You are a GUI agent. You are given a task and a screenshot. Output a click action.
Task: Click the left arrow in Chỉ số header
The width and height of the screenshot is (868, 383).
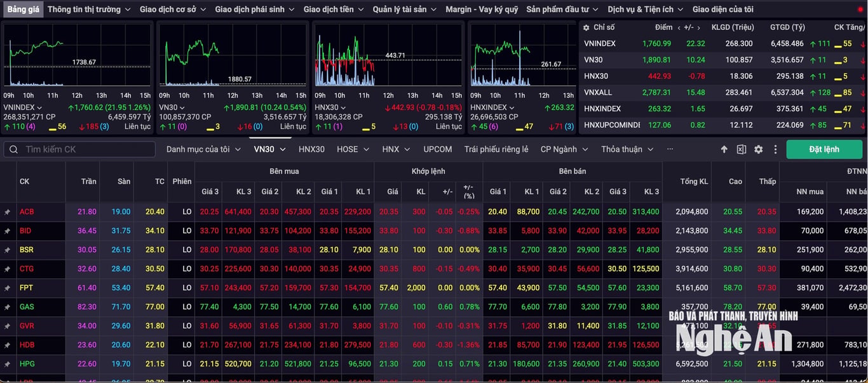click(x=679, y=27)
